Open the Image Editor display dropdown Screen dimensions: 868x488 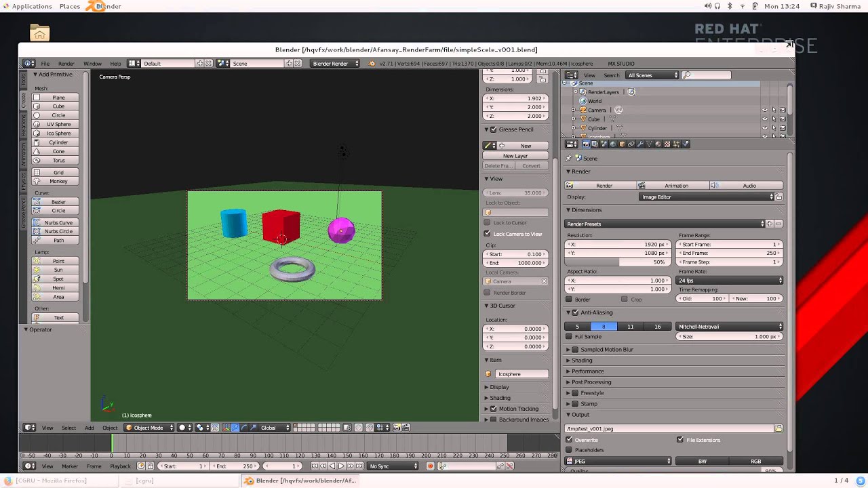click(707, 197)
